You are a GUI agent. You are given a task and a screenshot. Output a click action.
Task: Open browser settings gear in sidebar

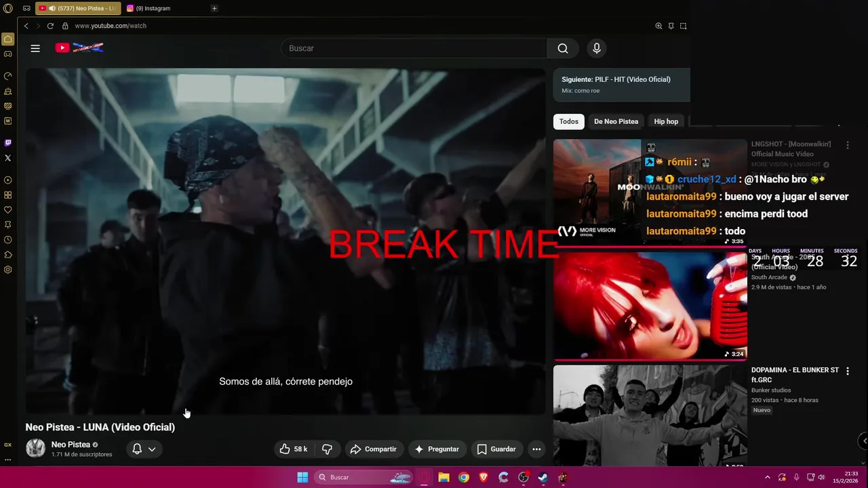click(7, 270)
